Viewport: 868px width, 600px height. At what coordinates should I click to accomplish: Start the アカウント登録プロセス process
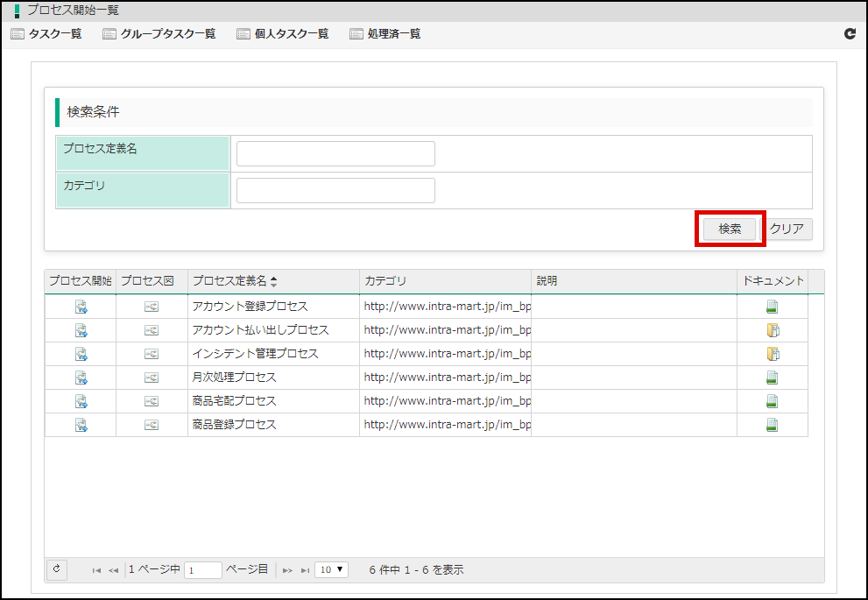click(81, 307)
